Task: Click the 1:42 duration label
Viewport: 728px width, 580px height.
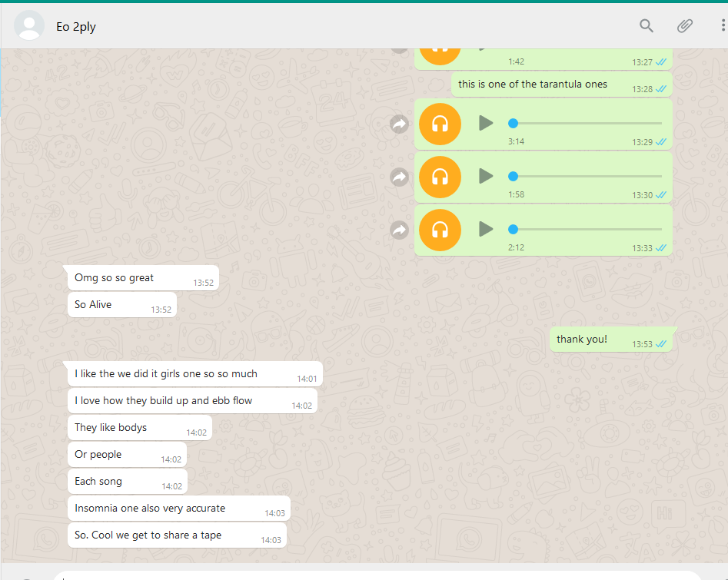Action: (x=516, y=61)
